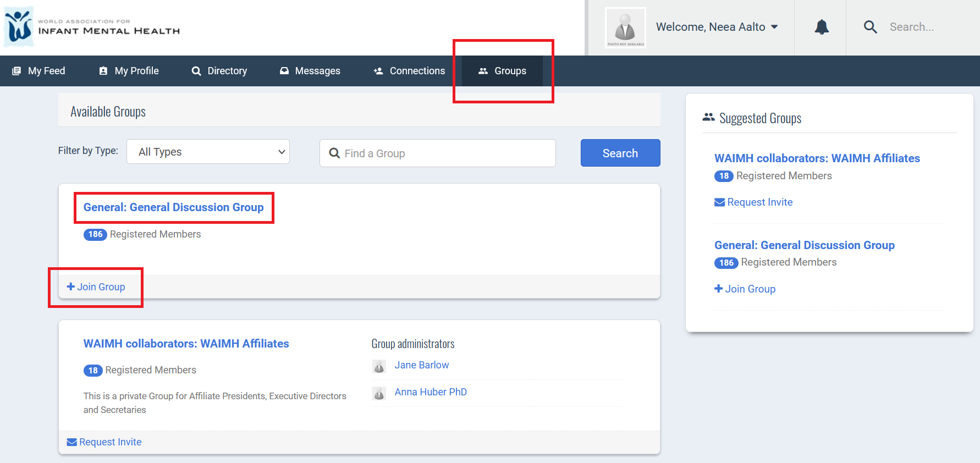Image resolution: width=980 pixels, height=463 pixels.
Task: Click the Available Groups heading
Action: [x=108, y=112]
